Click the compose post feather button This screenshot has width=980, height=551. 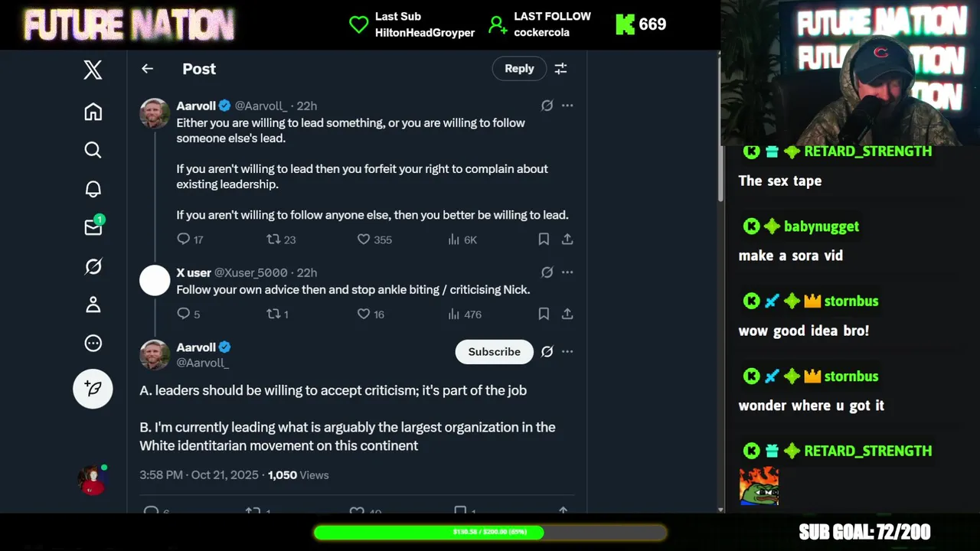click(x=93, y=389)
